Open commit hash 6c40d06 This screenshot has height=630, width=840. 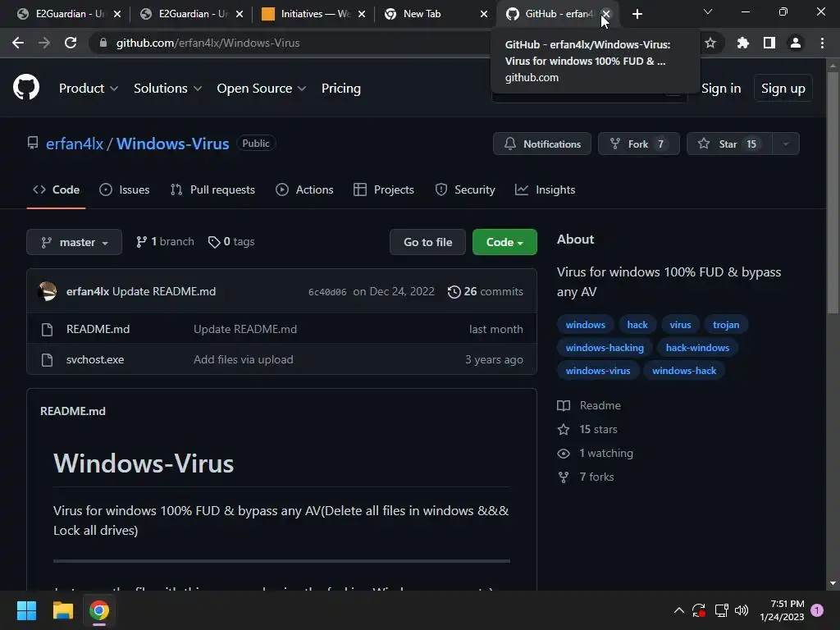[x=326, y=292]
